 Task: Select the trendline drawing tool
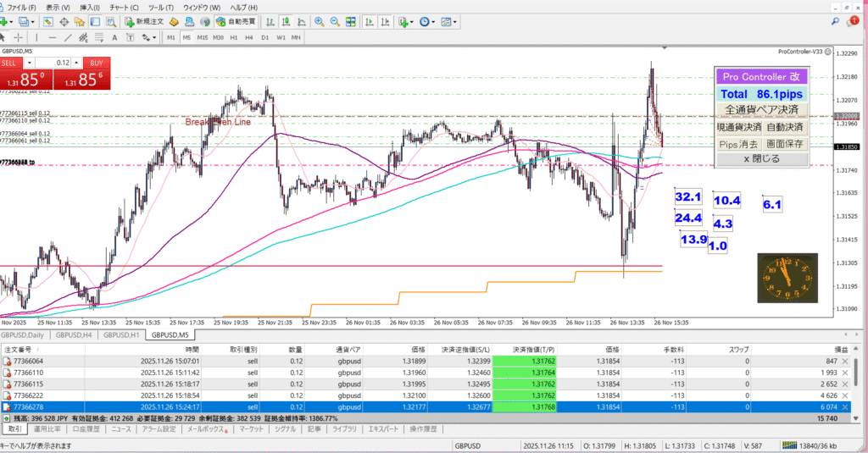point(69,37)
